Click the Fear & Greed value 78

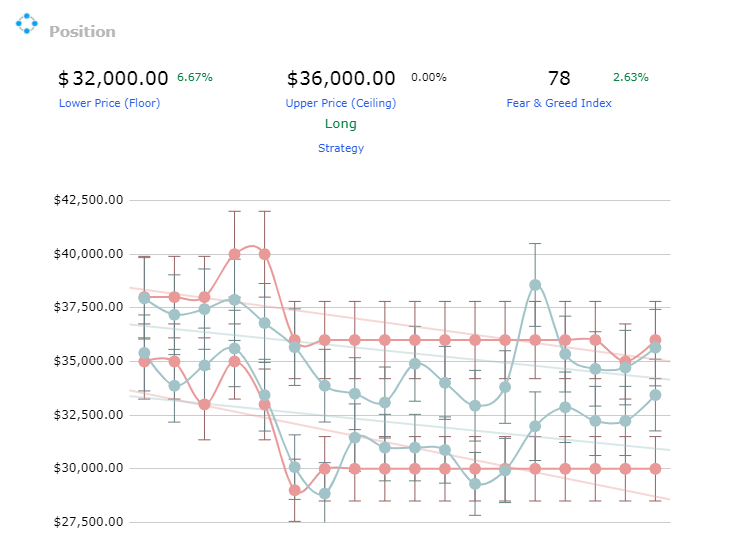click(559, 78)
